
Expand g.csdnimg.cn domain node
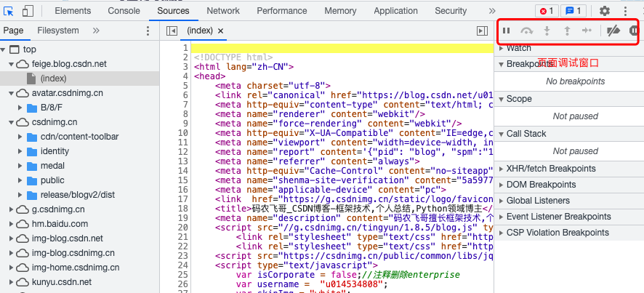[x=11, y=209]
